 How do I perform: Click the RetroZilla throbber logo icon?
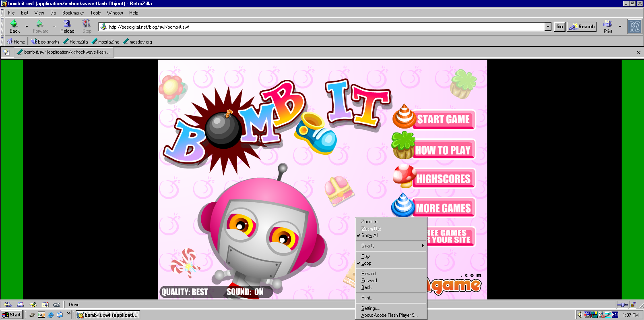[x=634, y=27]
